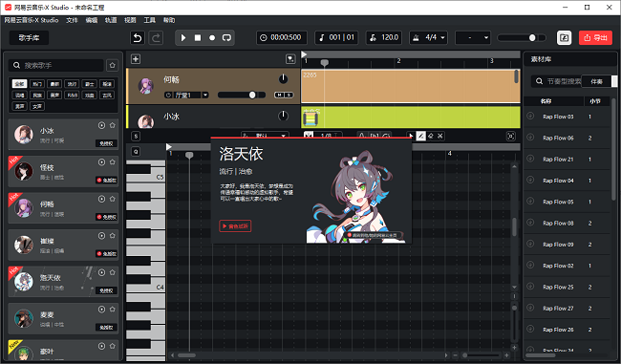Open the 厅堂1 reverb dropdown arrow
Viewport: 621px width, 364px height.
click(205, 95)
